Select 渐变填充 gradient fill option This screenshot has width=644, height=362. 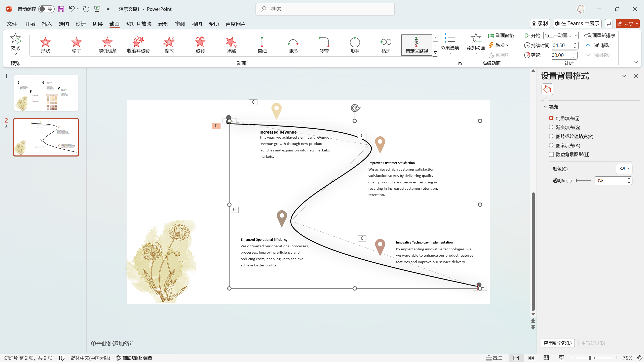[x=564, y=127]
